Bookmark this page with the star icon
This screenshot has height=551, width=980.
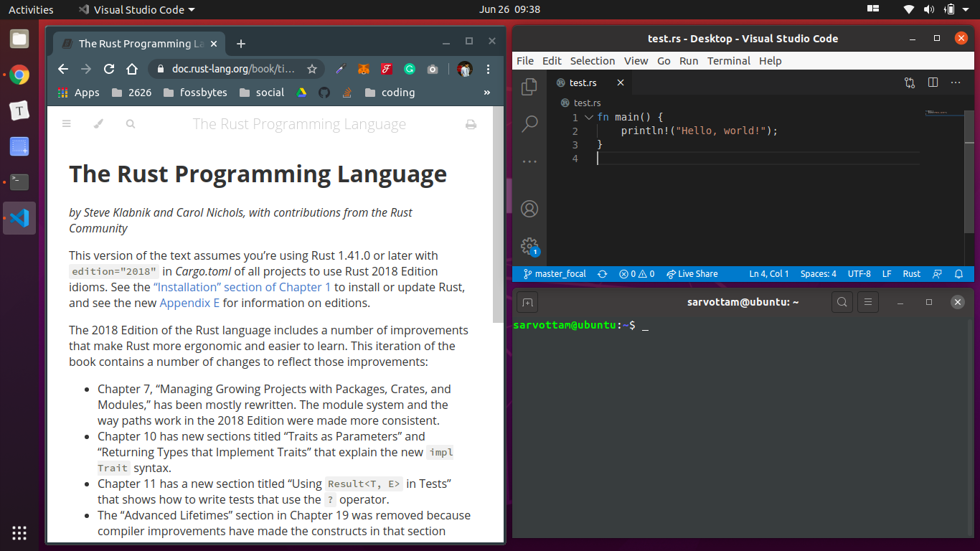click(311, 69)
